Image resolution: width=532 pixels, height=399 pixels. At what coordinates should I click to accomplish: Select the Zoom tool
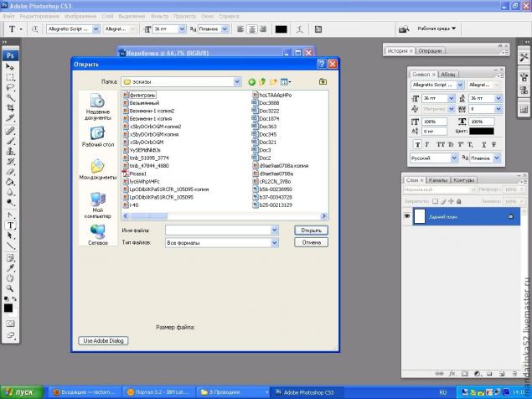point(10,288)
